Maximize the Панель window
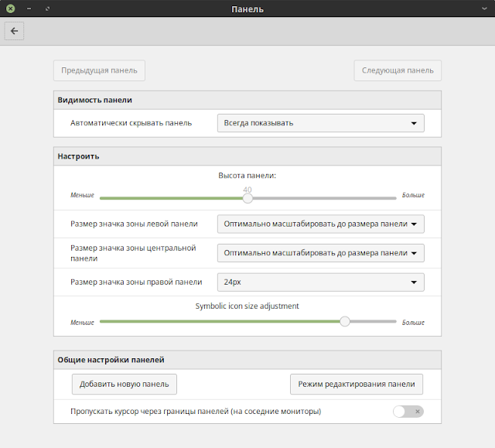 pos(47,9)
